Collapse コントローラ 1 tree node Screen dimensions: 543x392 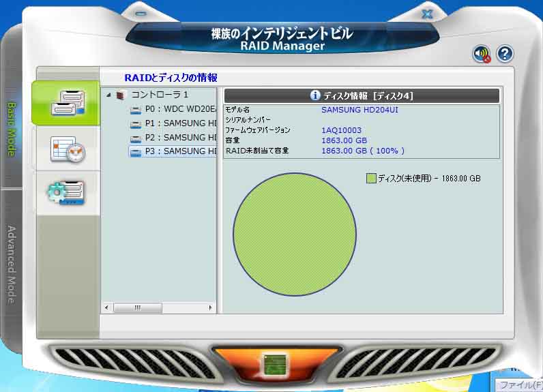pos(108,95)
